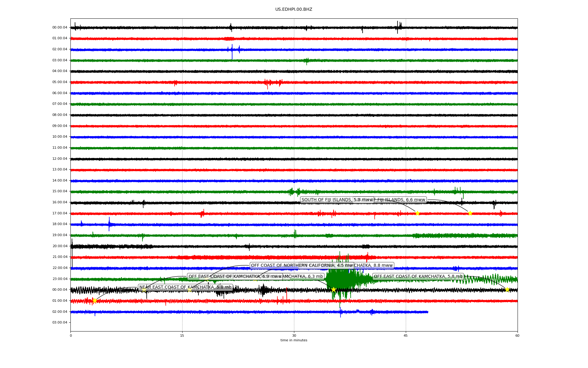Click the 04:00:04 trace time label
Viewport: 588px width, 368px height.
60,71
